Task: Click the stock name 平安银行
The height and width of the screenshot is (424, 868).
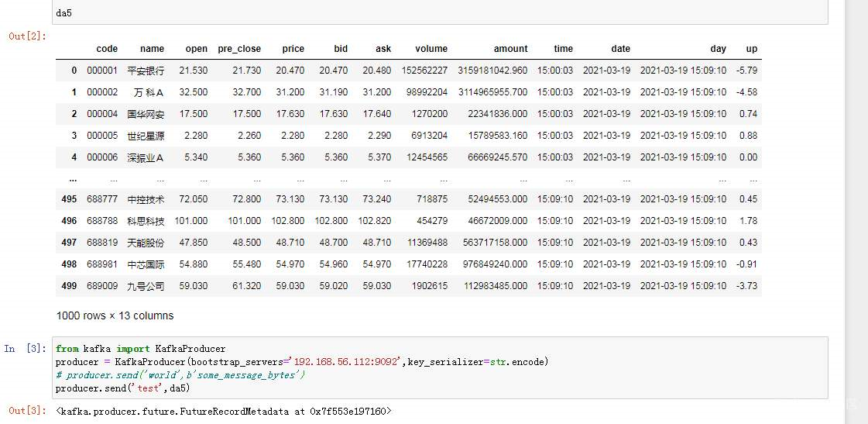Action: pos(146,71)
